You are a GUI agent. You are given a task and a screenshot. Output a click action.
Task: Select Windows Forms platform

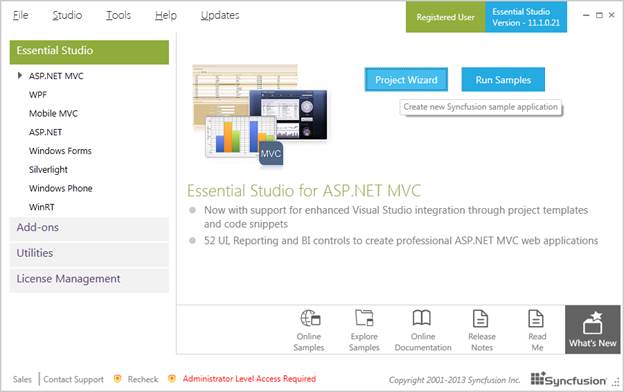(60, 151)
